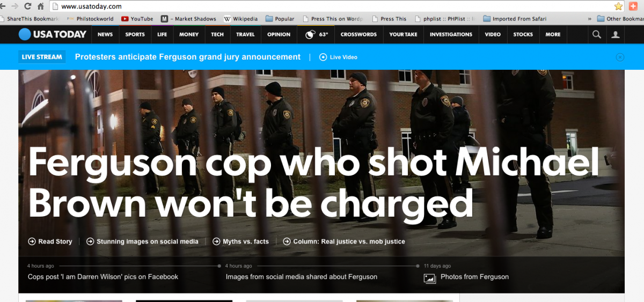This screenshot has width=644, height=302.
Task: Go to the browser home page
Action: point(40,6)
